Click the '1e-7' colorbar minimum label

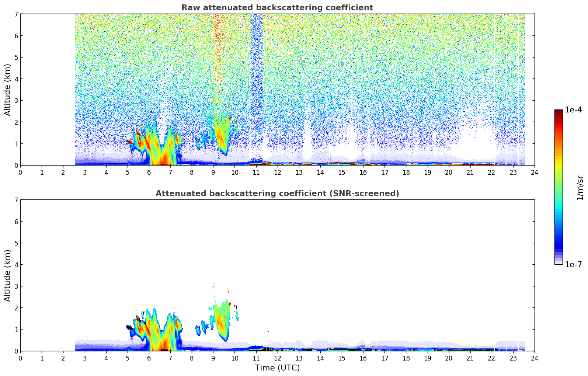(573, 264)
